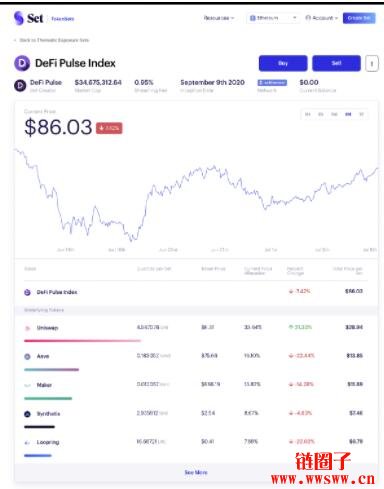Go back to Thematic Exposure Sets
Screen dimensions: 384x489
click(52, 40)
